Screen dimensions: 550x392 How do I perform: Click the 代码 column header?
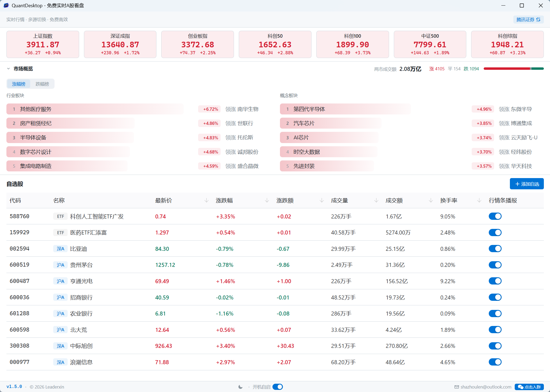(x=15, y=200)
